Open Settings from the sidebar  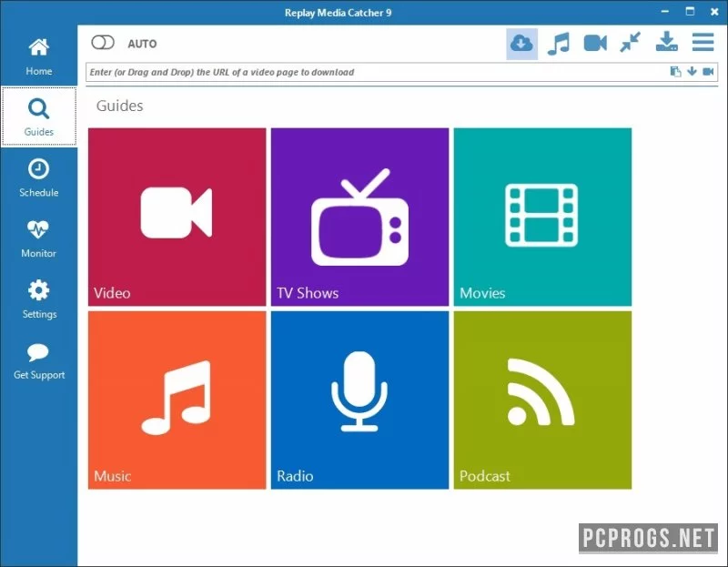pyautogui.click(x=38, y=299)
